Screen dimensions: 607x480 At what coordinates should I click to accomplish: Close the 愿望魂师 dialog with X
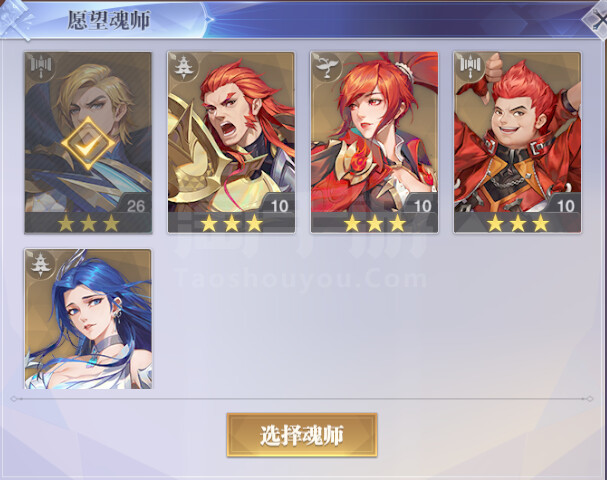pyautogui.click(x=598, y=20)
